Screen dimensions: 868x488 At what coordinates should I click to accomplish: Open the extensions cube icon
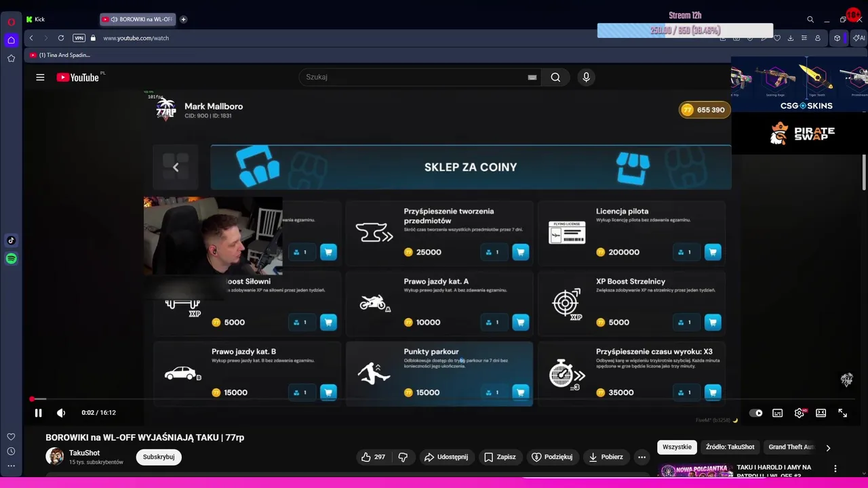pyautogui.click(x=837, y=38)
